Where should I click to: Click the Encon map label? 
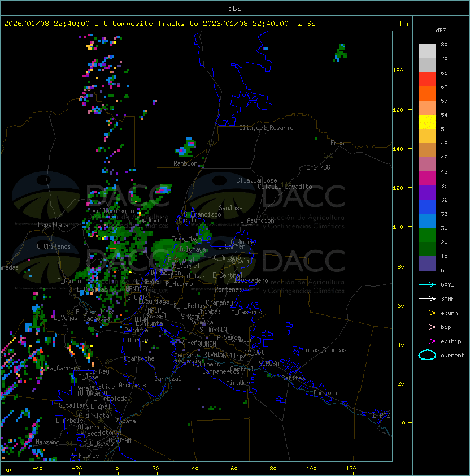click(x=339, y=143)
